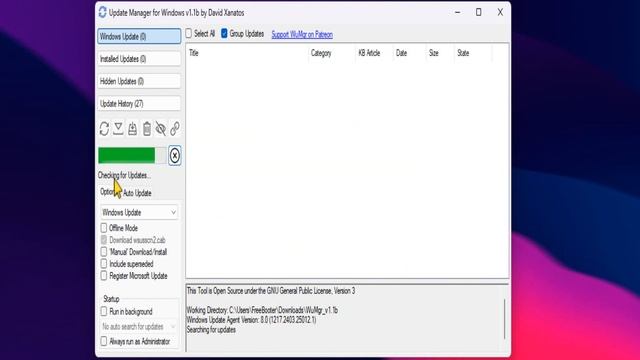Click the Update Manager app icon in title bar
The height and width of the screenshot is (360, 640).
(102, 13)
